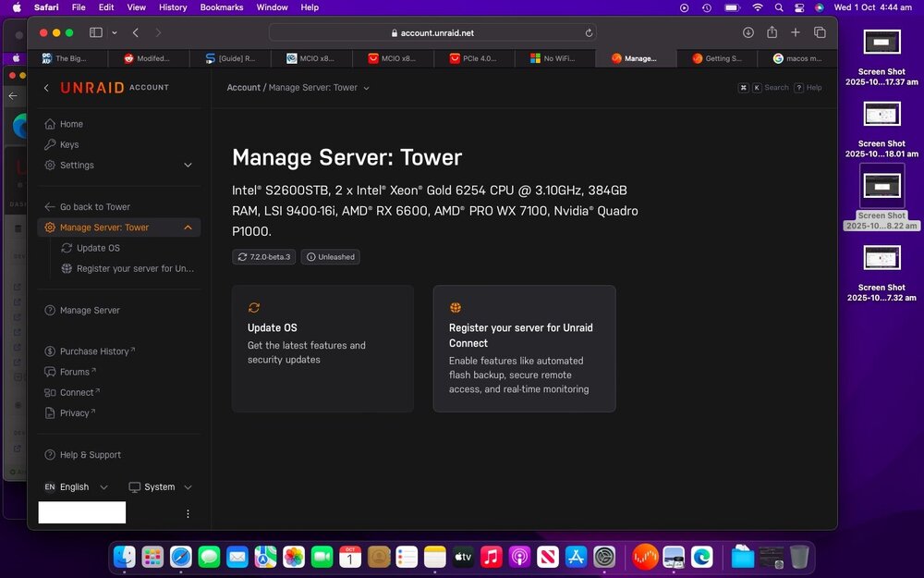Open the Search command box
Viewport: 924px width, 578px height.
[763, 88]
